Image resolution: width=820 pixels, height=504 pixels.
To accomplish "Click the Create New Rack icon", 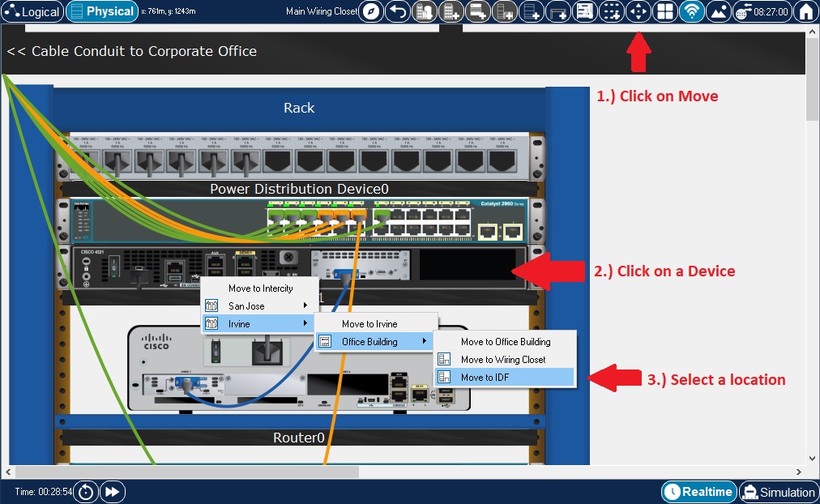I will (532, 11).
